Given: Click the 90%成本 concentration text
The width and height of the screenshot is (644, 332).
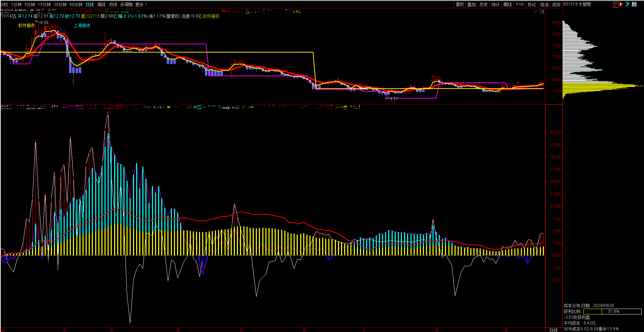Looking at the screenshot, I should click(x=591, y=329).
